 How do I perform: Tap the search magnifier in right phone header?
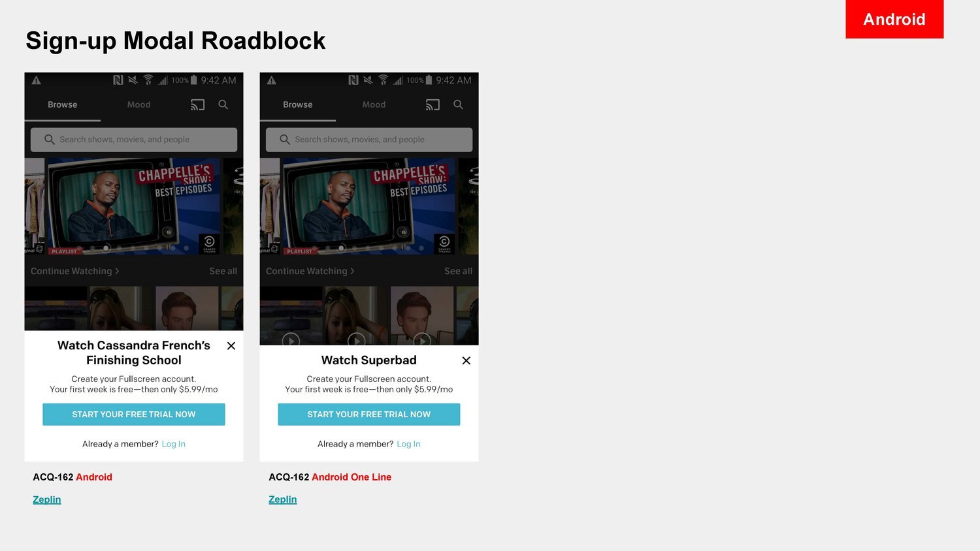[x=459, y=104]
